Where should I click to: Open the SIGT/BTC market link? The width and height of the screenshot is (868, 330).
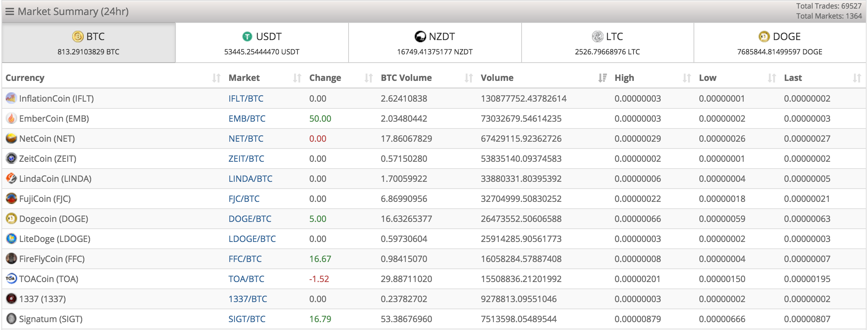(x=247, y=319)
